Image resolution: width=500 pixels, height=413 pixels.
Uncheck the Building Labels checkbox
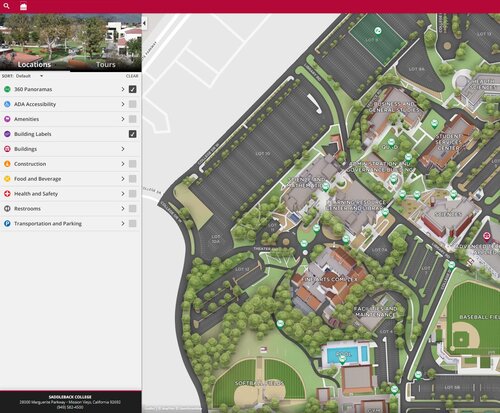(133, 134)
